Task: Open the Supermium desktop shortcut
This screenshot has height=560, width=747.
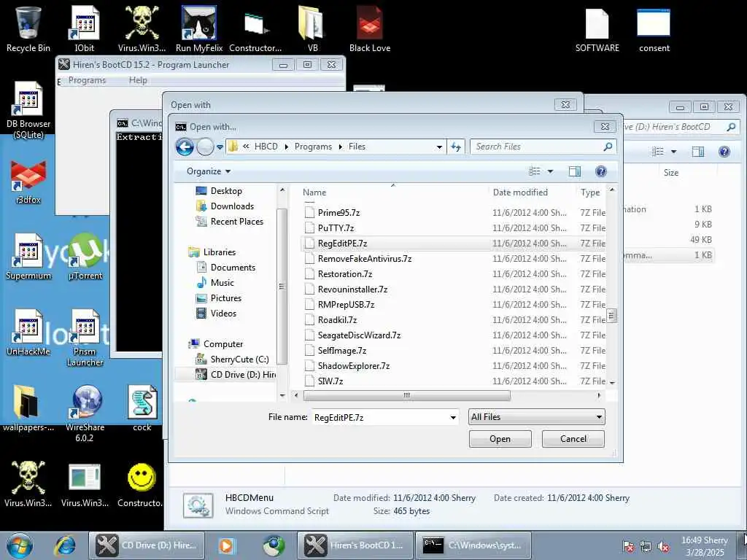Action: click(x=28, y=256)
